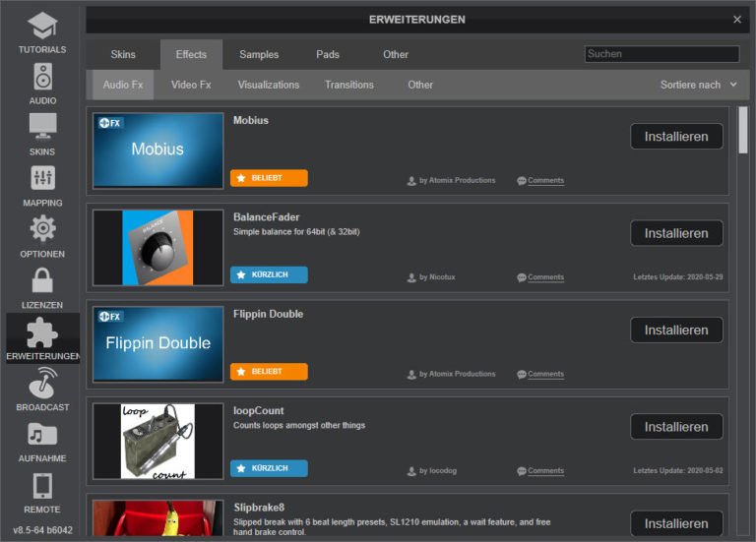This screenshot has width=756, height=542.
Task: Install the Flippin Double effect
Action: [x=676, y=330]
